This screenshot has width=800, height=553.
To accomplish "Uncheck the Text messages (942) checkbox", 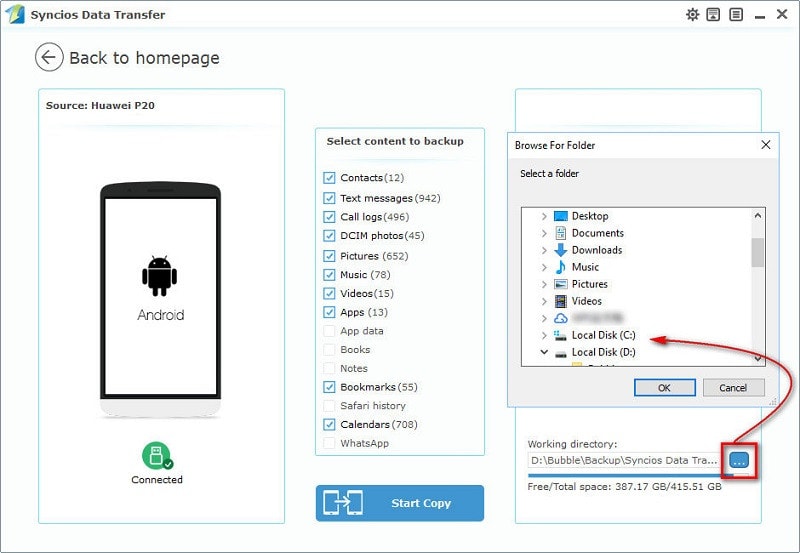I will point(329,198).
